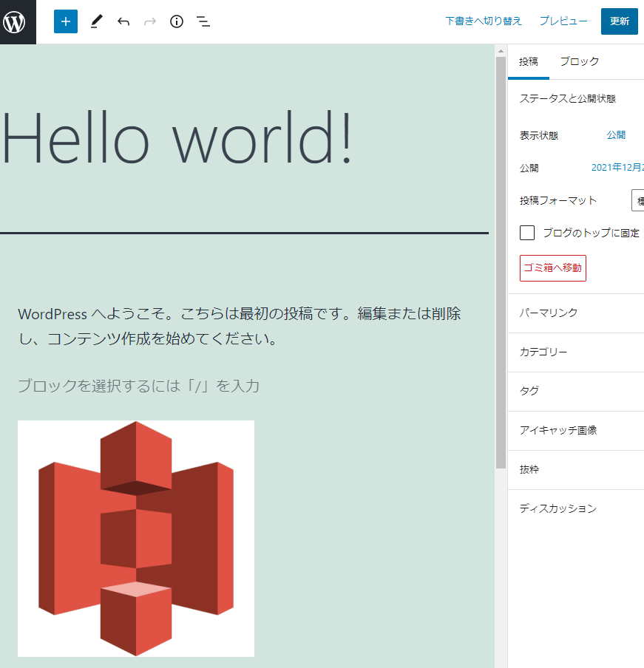Switch to the ブロック tab
The width and height of the screenshot is (644, 668).
coord(579,61)
